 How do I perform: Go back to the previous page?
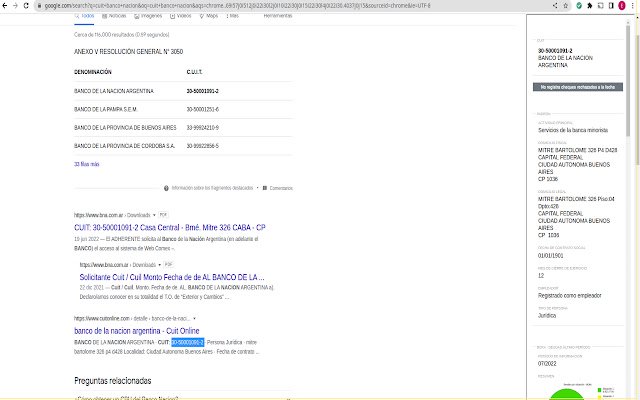click(5, 6)
